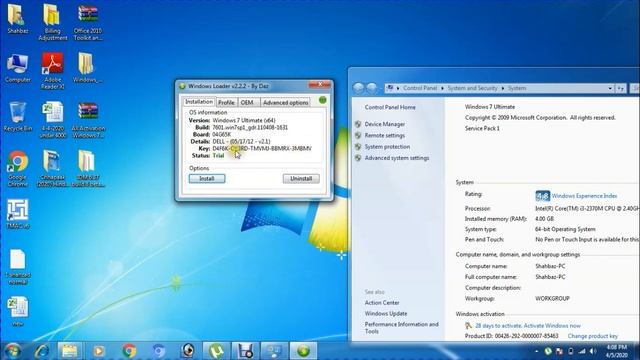This screenshot has width=640, height=360.
Task: Open the network icon in system tray
Action: (582, 351)
